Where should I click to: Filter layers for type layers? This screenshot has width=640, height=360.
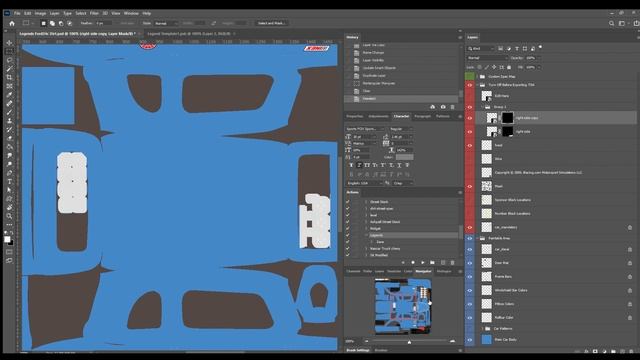coord(517,49)
